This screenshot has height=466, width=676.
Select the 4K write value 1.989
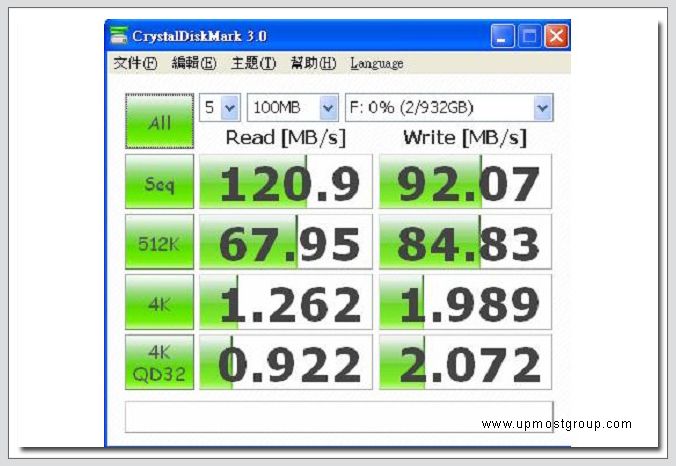pyautogui.click(x=465, y=302)
